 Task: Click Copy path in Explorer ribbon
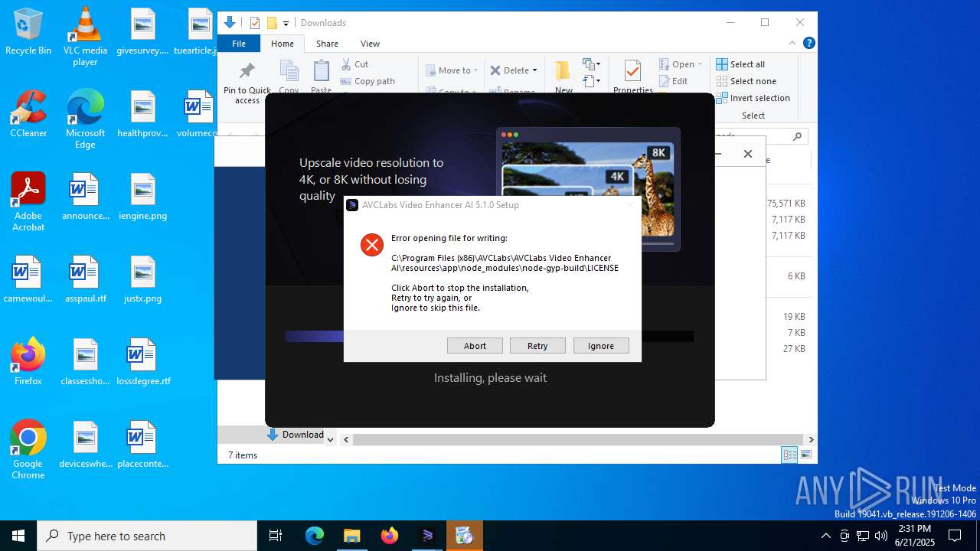[x=367, y=81]
